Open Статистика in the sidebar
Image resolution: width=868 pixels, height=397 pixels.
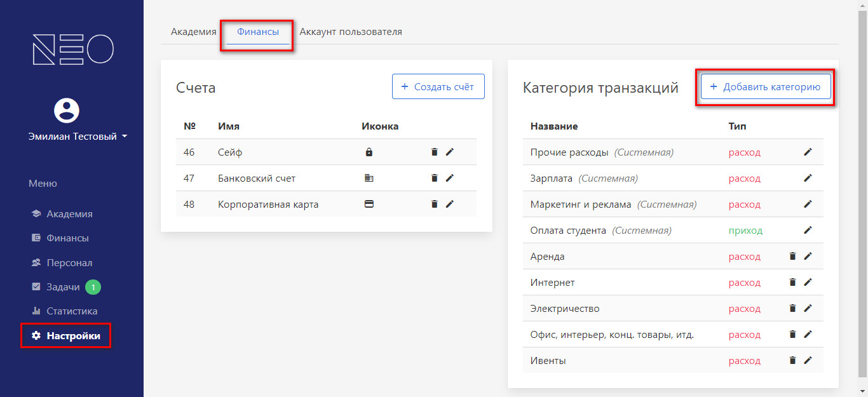pyautogui.click(x=72, y=311)
